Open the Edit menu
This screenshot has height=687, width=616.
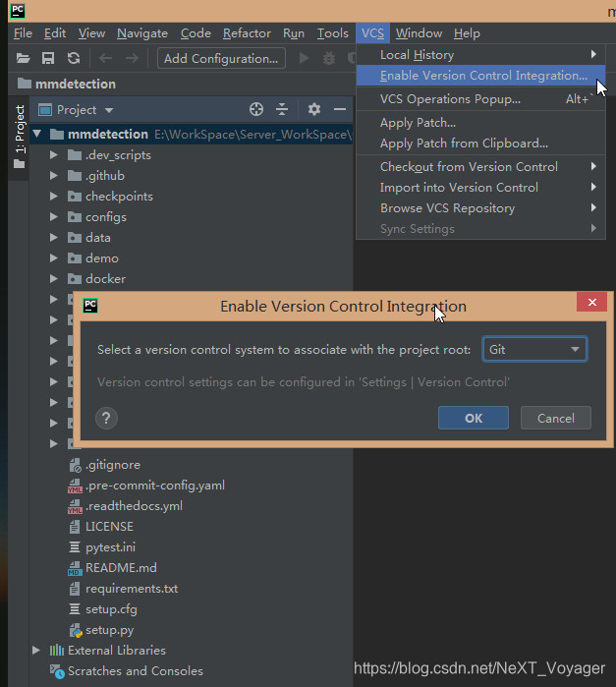click(55, 33)
